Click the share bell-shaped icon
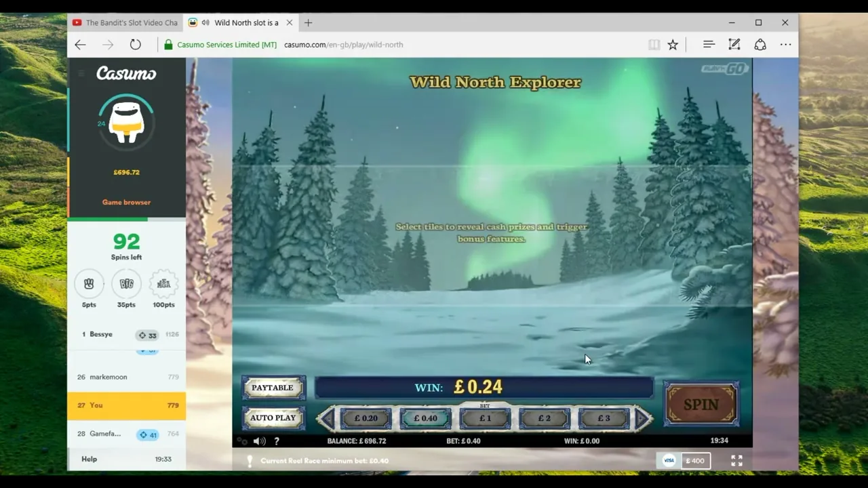868x488 pixels. [760, 45]
